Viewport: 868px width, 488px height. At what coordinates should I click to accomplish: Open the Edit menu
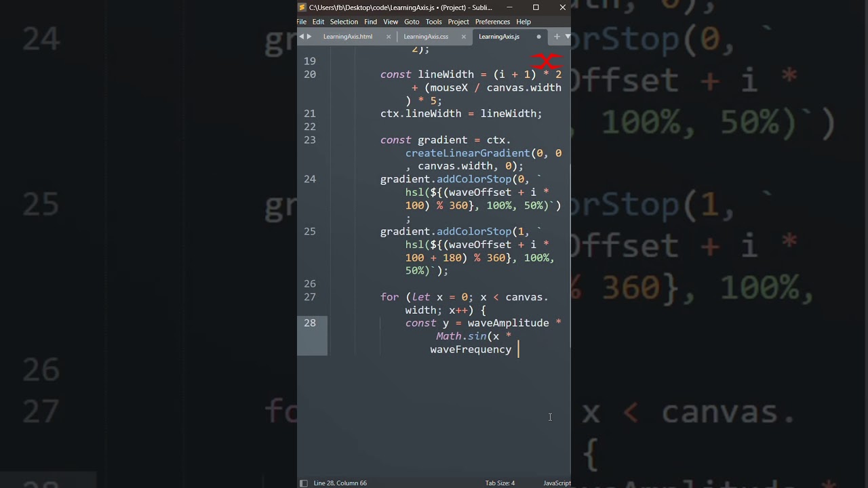[318, 22]
